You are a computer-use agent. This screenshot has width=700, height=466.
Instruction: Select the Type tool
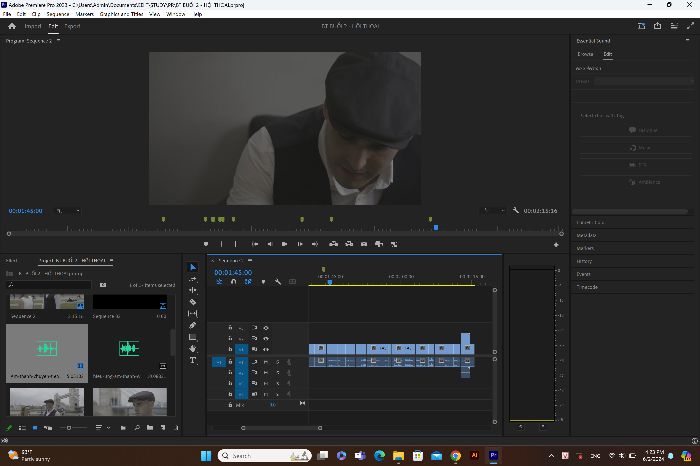pyautogui.click(x=193, y=360)
